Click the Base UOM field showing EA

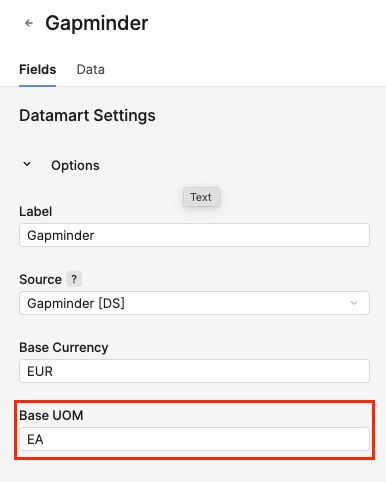(x=194, y=439)
